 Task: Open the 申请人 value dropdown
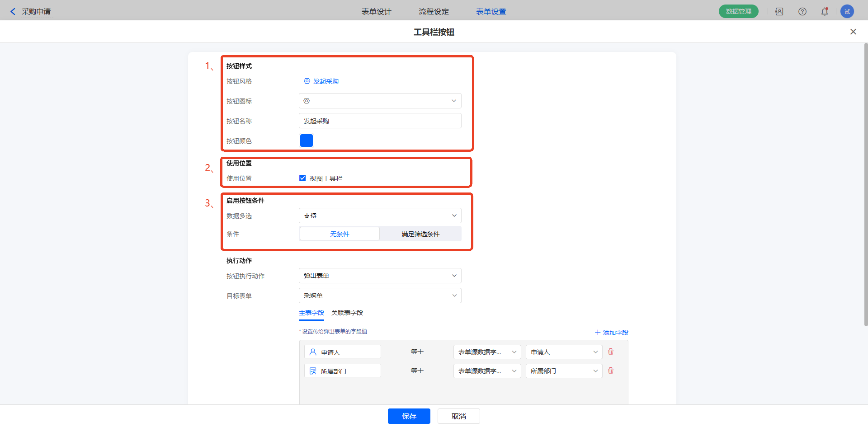564,352
